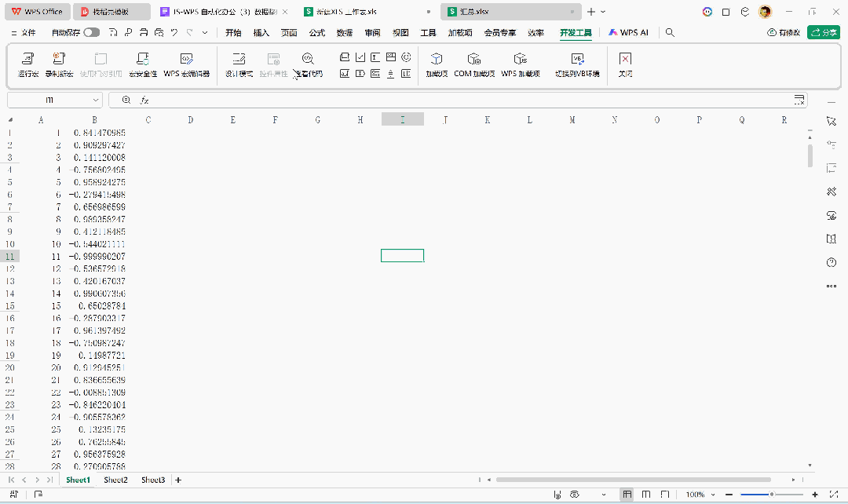The width and height of the screenshot is (848, 504).
Task: Click the red 关闭 icon in ribbon
Action: pos(625,64)
